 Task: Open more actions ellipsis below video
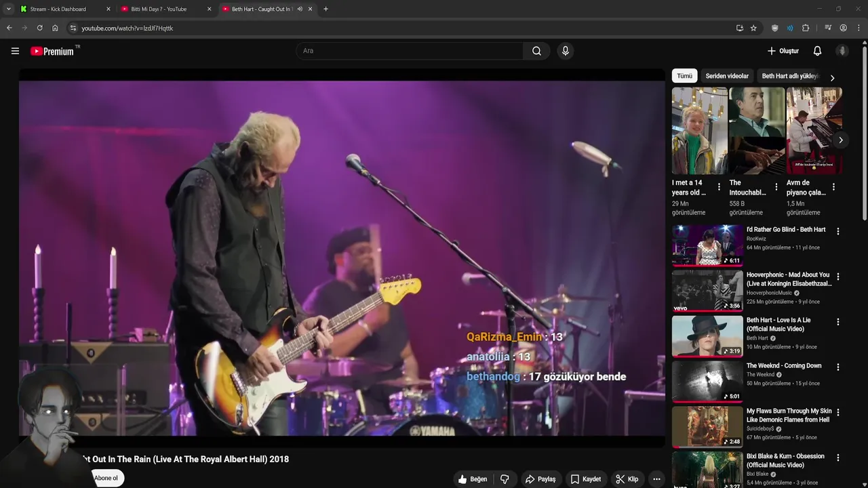[656, 479]
